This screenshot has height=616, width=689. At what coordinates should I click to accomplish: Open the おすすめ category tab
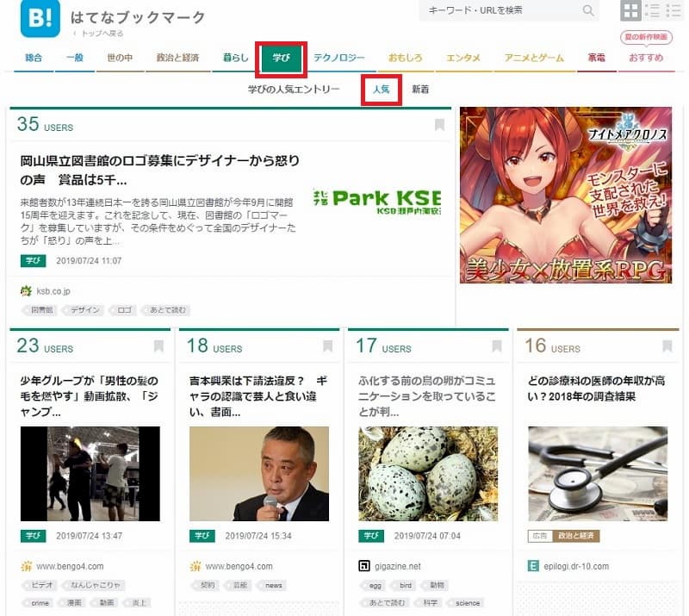click(646, 58)
